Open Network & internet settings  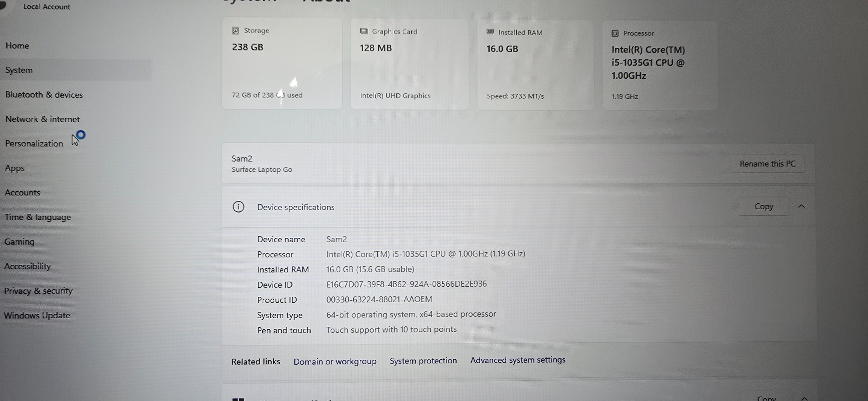tap(42, 119)
